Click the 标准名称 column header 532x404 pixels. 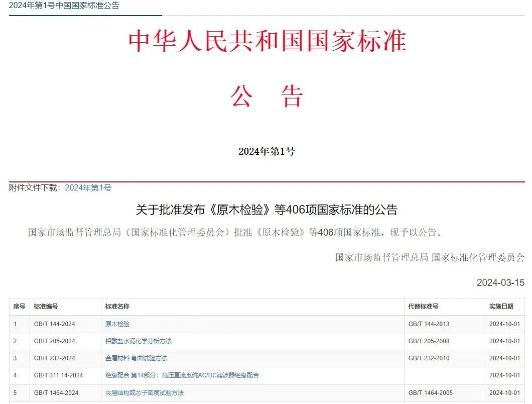117,307
